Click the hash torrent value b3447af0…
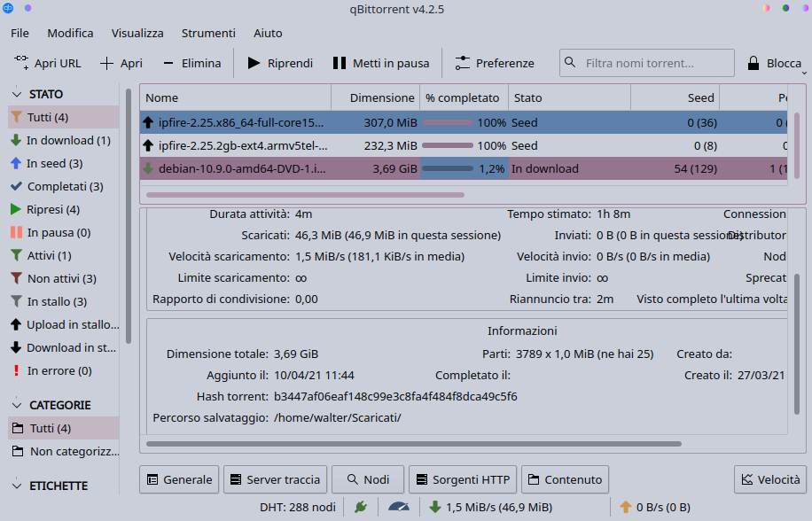Image resolution: width=812 pixels, height=521 pixels. pos(395,396)
